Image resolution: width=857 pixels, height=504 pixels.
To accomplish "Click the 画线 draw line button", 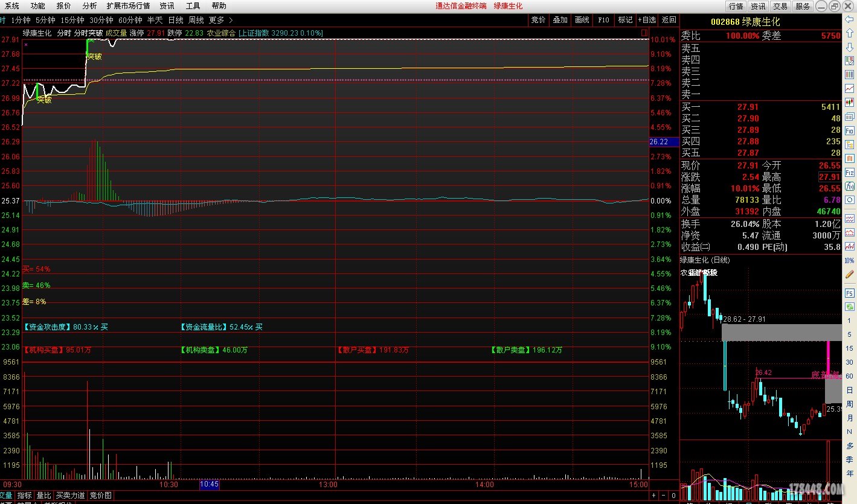I will coord(582,20).
